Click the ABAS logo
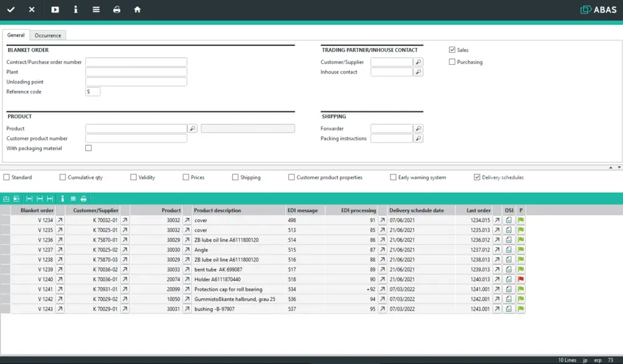 (x=598, y=9)
